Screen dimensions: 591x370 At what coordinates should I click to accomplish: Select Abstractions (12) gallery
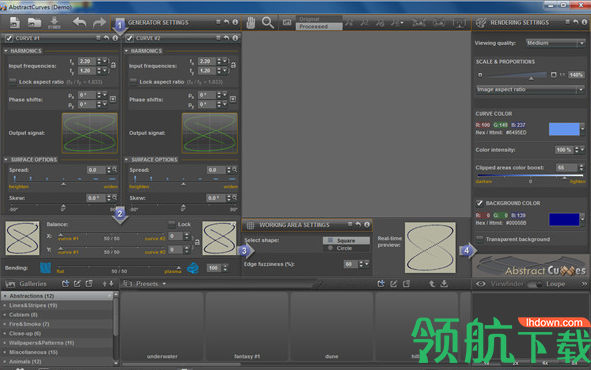pos(57,296)
